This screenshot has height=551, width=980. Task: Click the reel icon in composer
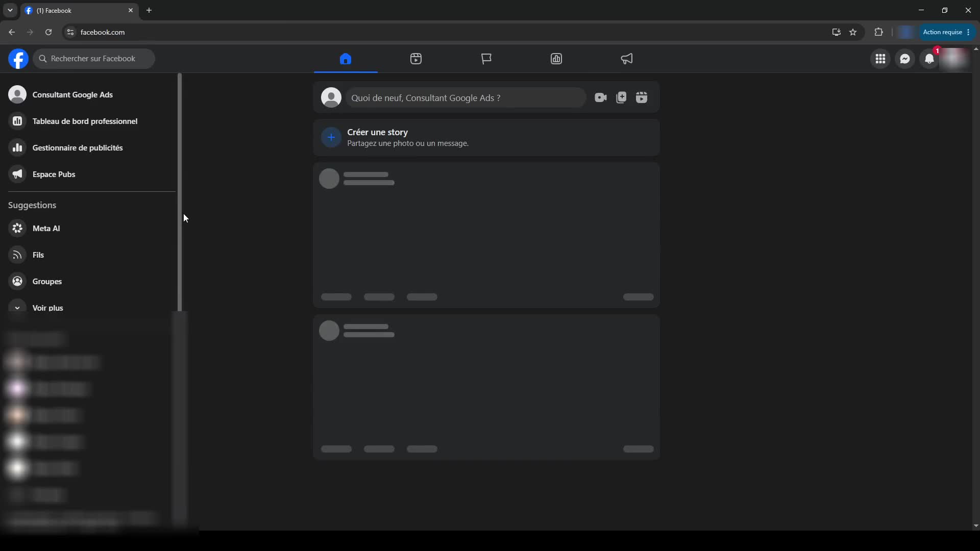coord(642,97)
